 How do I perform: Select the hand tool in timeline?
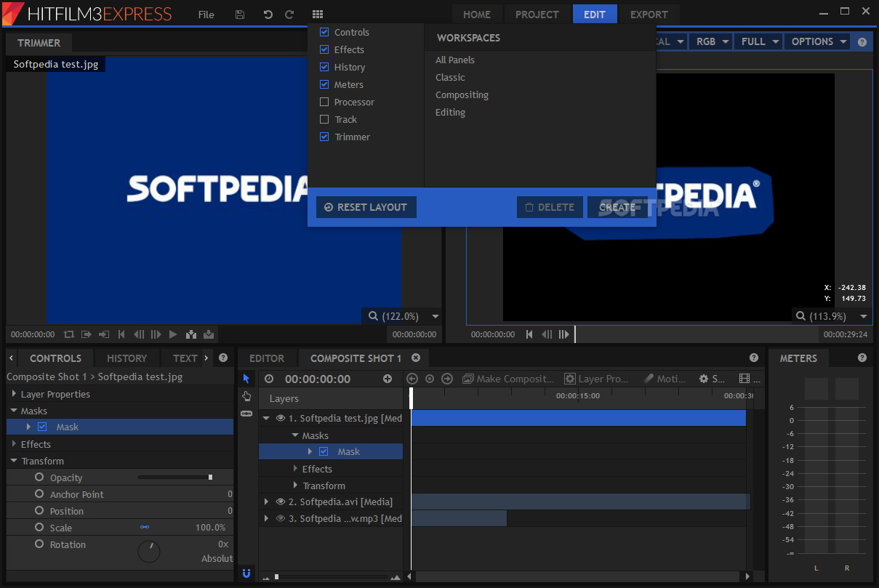246,396
